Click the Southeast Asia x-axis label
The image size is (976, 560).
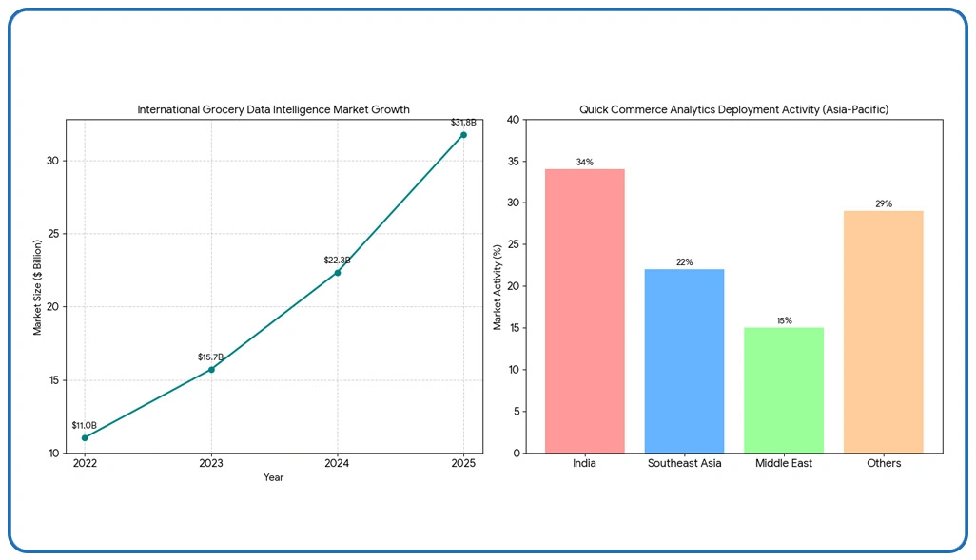(x=684, y=464)
